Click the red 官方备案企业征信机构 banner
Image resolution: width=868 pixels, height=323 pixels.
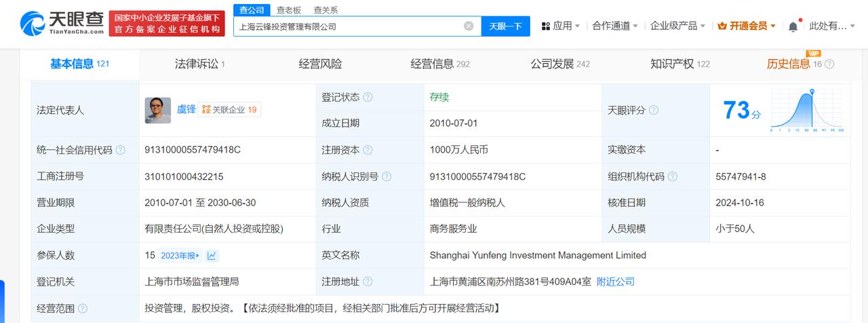168,24
